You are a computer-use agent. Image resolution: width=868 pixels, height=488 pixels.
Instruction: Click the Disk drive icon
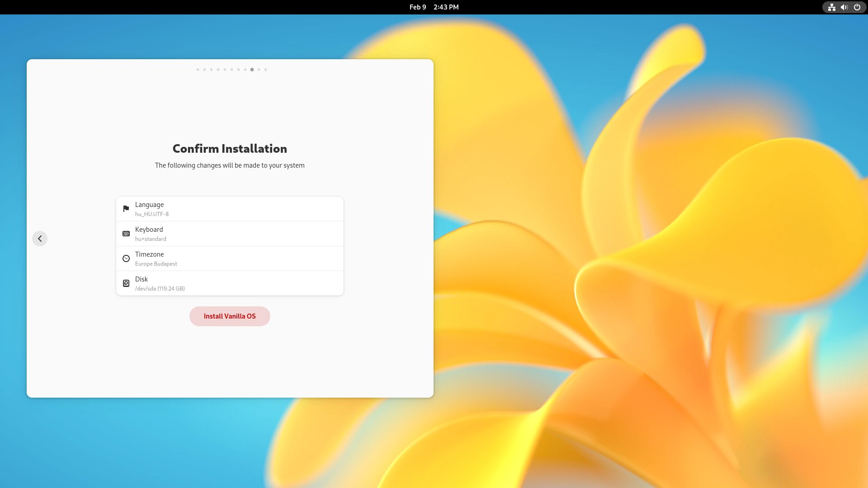(x=126, y=283)
